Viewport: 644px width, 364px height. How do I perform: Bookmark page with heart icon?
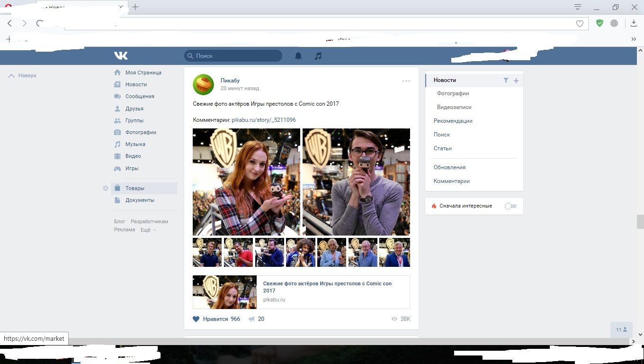(580, 24)
